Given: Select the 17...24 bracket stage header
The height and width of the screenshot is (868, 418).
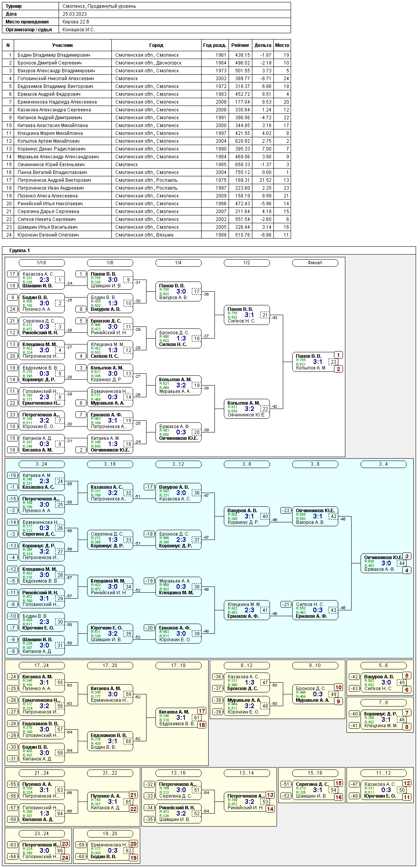Looking at the screenshot, I should 41,665.
